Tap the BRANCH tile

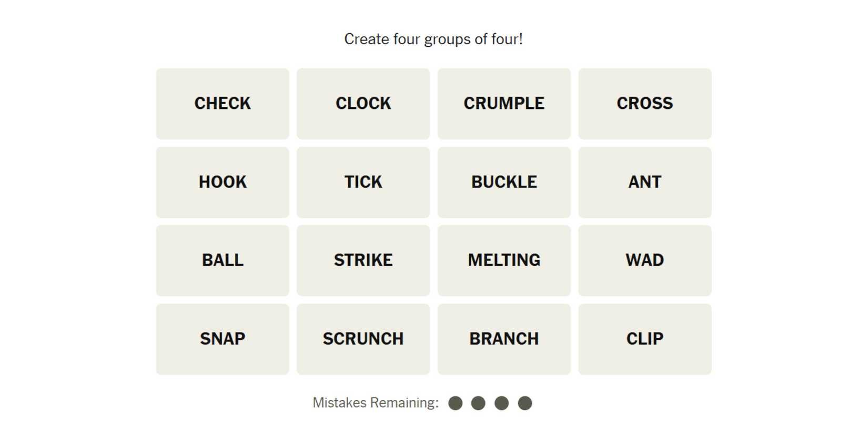click(503, 339)
